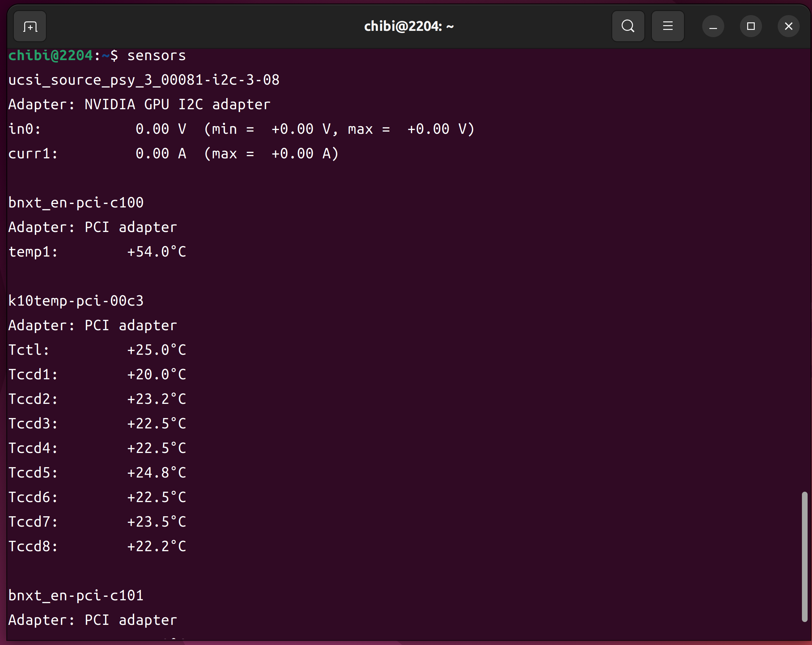Click the window title chibi@2204
The width and height of the screenshot is (812, 645).
point(409,26)
